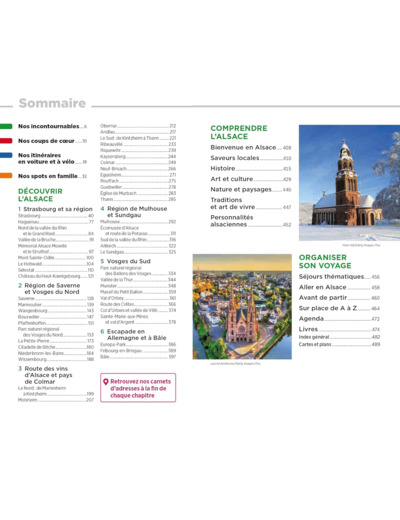The image size is (400, 520).
Task: Click the 'Mont Sainte-Odile' row
Action: point(56,258)
